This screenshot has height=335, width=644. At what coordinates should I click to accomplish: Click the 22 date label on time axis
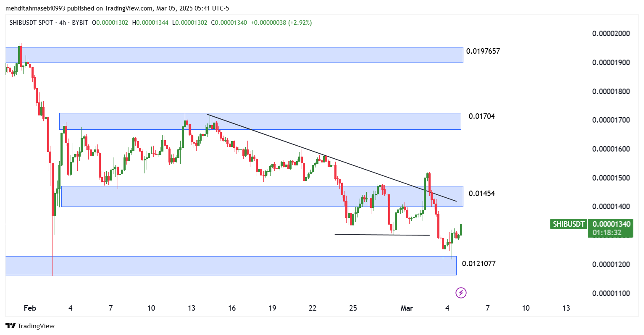[313, 308]
